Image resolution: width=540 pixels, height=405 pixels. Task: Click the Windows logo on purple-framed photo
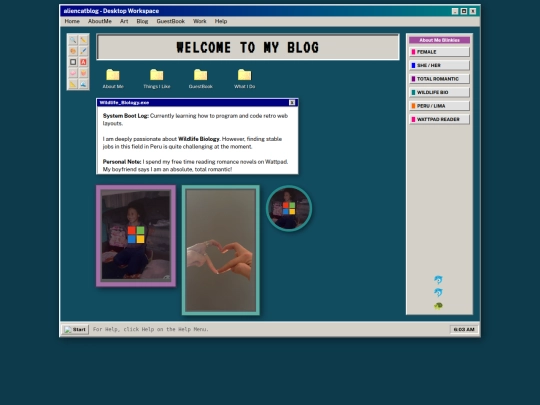(x=136, y=235)
